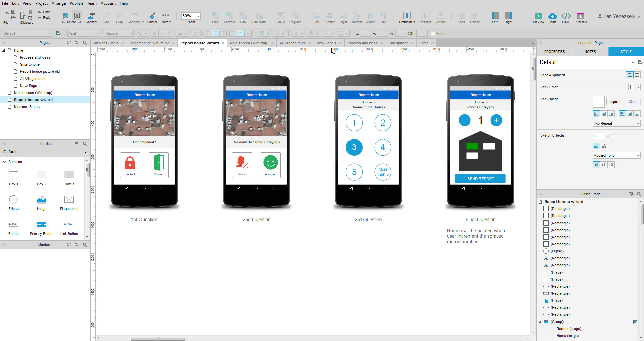Open Ilan Yehezkely account menu

pos(619,16)
